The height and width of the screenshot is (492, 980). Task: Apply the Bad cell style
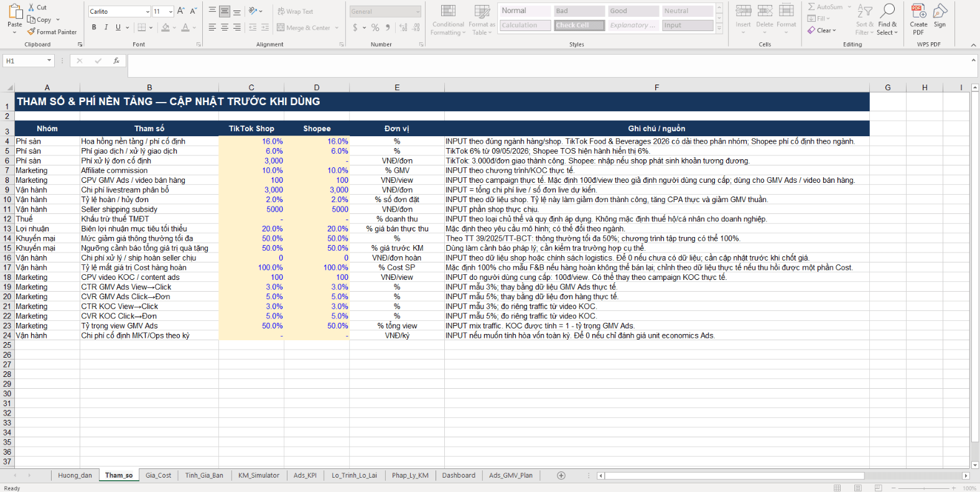(x=579, y=11)
